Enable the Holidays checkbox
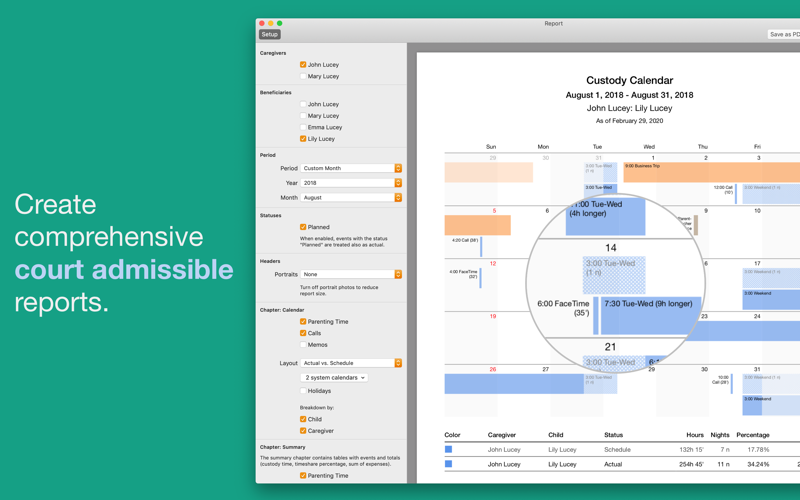800x500 pixels. tap(303, 391)
